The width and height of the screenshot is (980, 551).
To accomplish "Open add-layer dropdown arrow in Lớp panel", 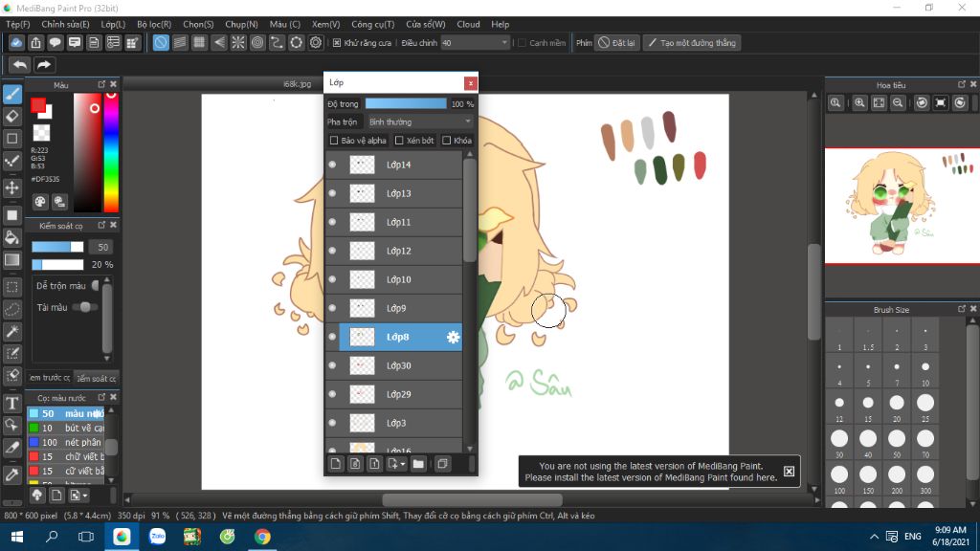I will (403, 464).
